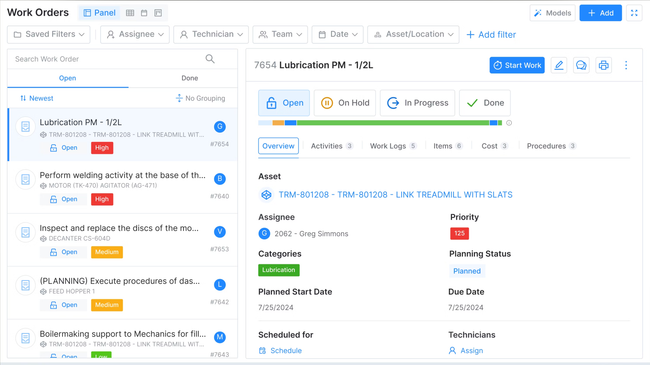
Task: Click the Planned status badge
Action: coord(467,271)
